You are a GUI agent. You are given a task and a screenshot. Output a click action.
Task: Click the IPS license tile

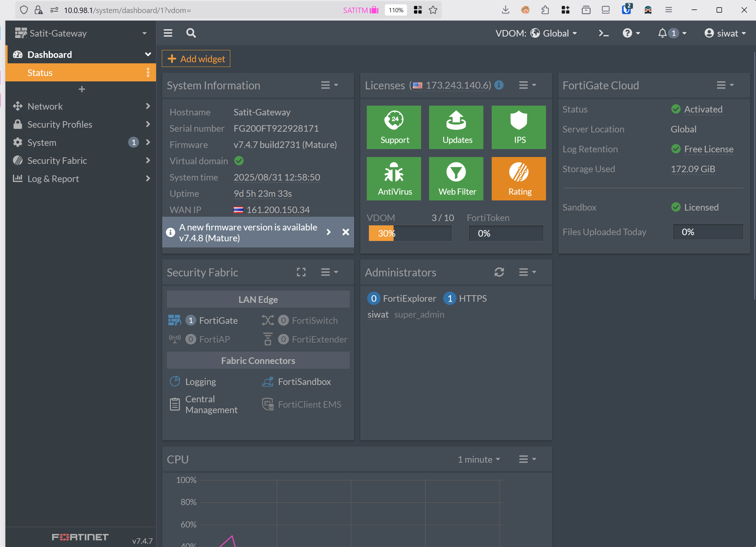[x=519, y=127]
